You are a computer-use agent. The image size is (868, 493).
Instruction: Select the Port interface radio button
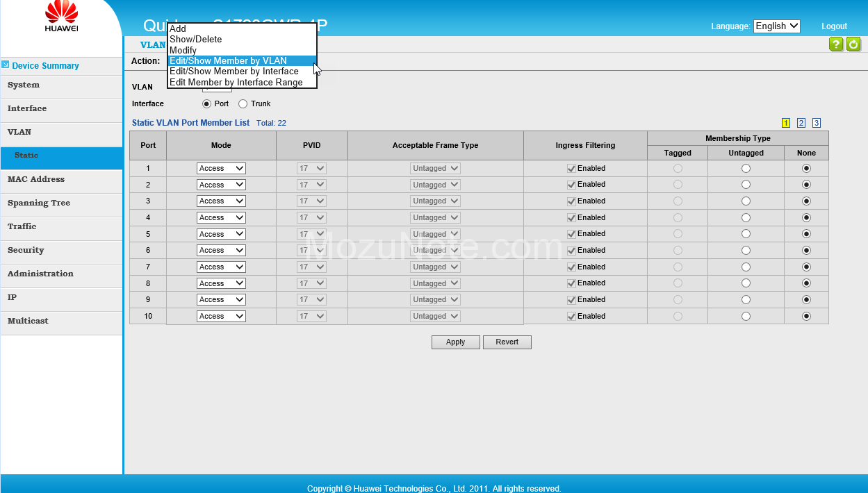[206, 103]
